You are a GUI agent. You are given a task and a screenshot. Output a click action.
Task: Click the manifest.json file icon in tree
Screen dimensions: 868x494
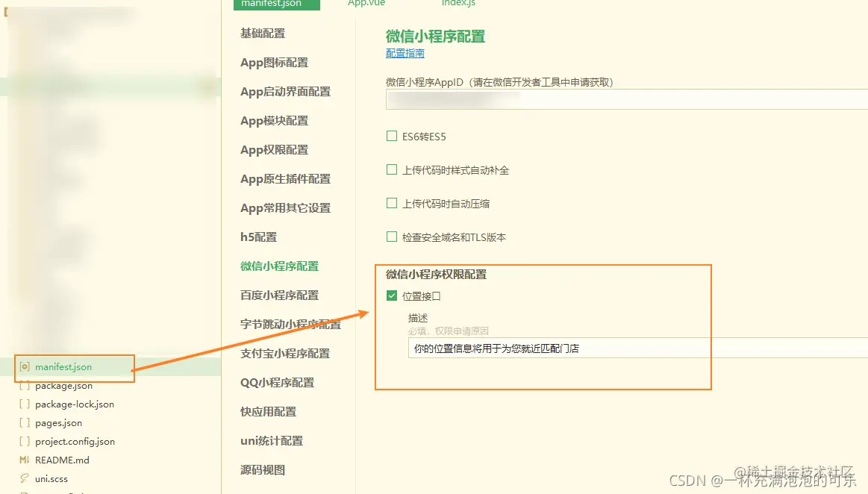pyautogui.click(x=25, y=366)
